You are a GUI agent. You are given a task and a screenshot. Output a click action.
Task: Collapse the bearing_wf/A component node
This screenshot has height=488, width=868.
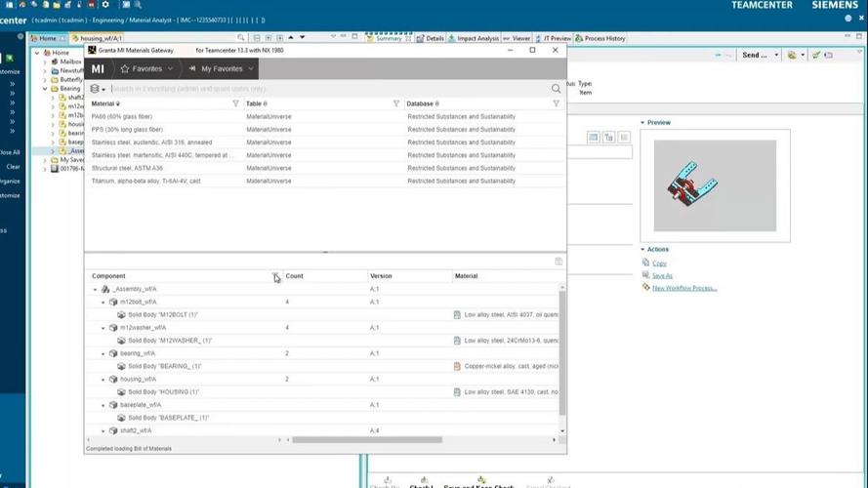click(103, 353)
